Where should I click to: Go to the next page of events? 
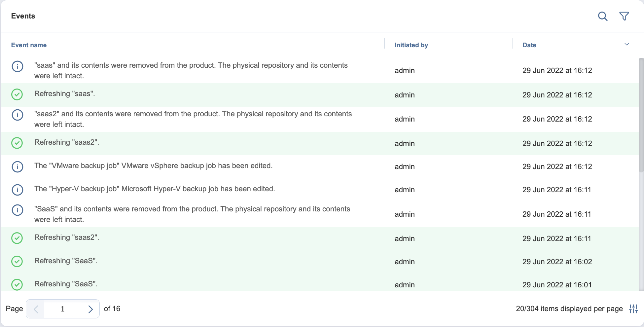click(90, 309)
